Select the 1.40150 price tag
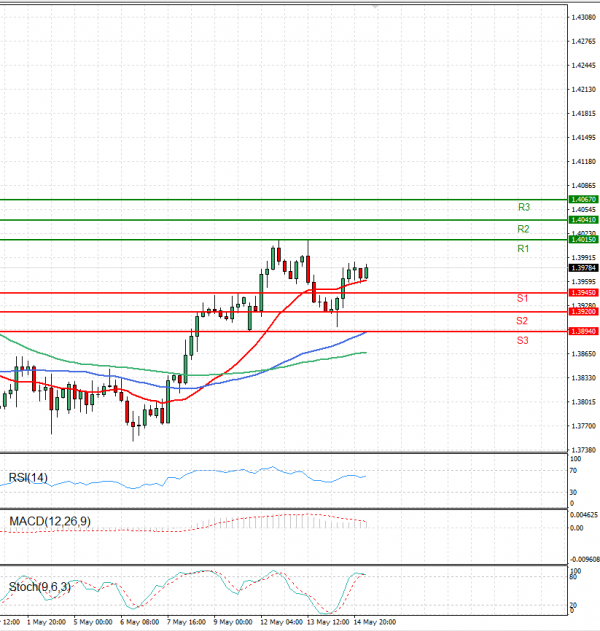Image resolution: width=600 pixels, height=631 pixels. [x=584, y=239]
